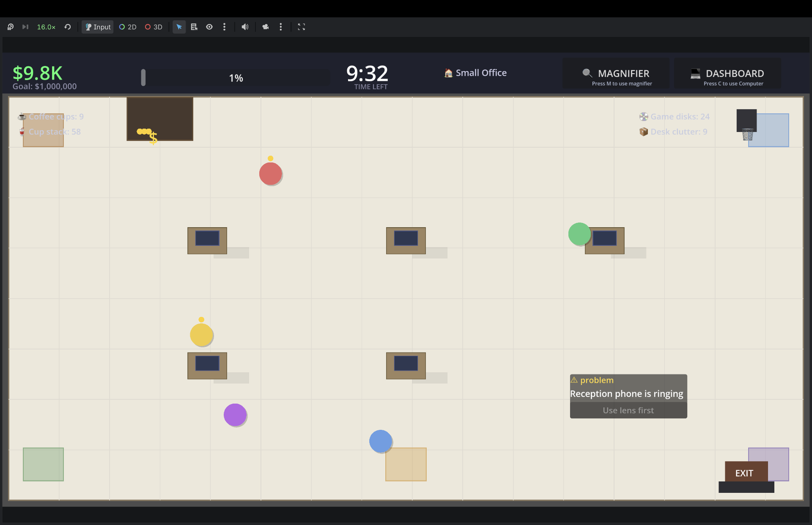Toggle the Input selection mode

[x=98, y=27]
